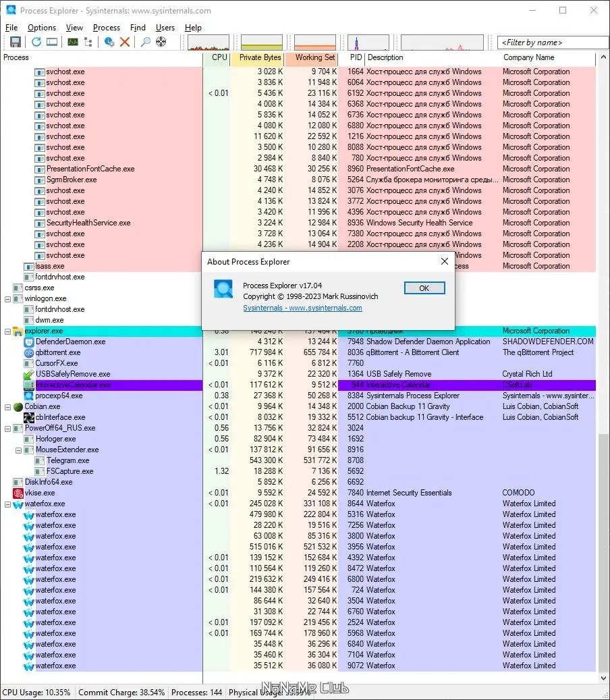Sort by the CPU column header
The width and height of the screenshot is (610, 700).
click(217, 57)
